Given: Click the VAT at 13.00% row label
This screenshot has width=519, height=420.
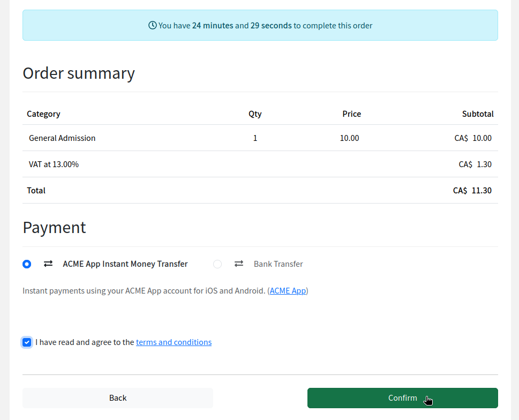Looking at the screenshot, I should click(x=54, y=164).
